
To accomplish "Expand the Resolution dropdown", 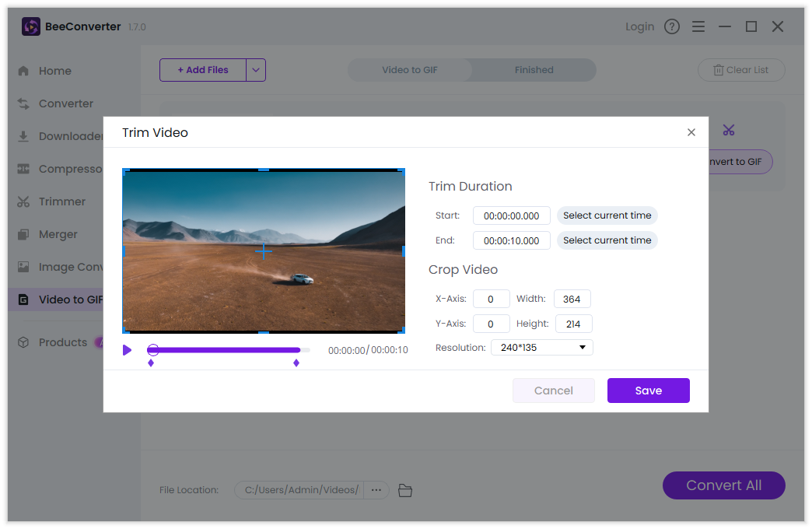I will tap(542, 348).
